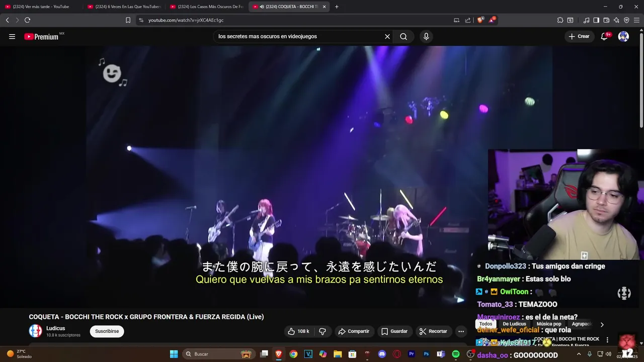Toggle the browser sidebar panel

(x=596, y=20)
